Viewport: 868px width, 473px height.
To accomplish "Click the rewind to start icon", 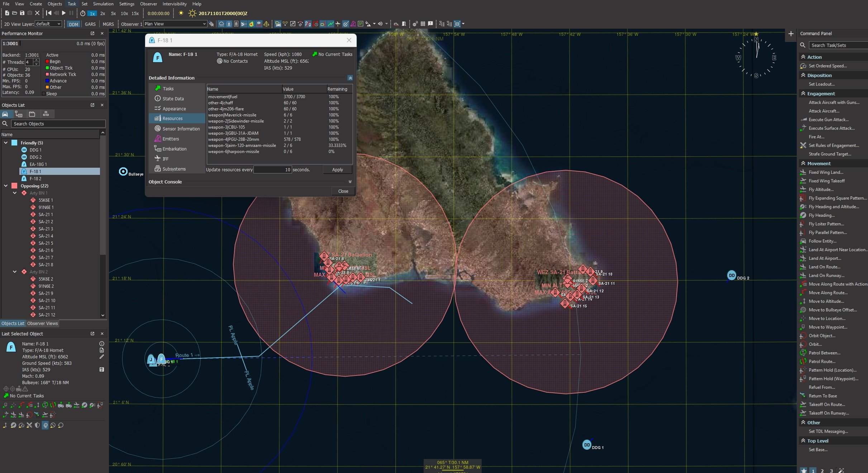I will tap(48, 13).
